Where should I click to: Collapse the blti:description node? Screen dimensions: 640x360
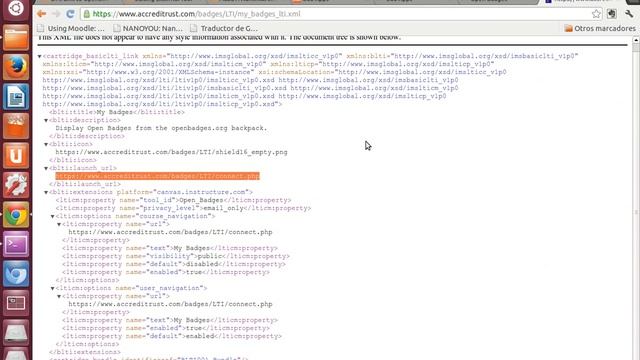point(46,120)
